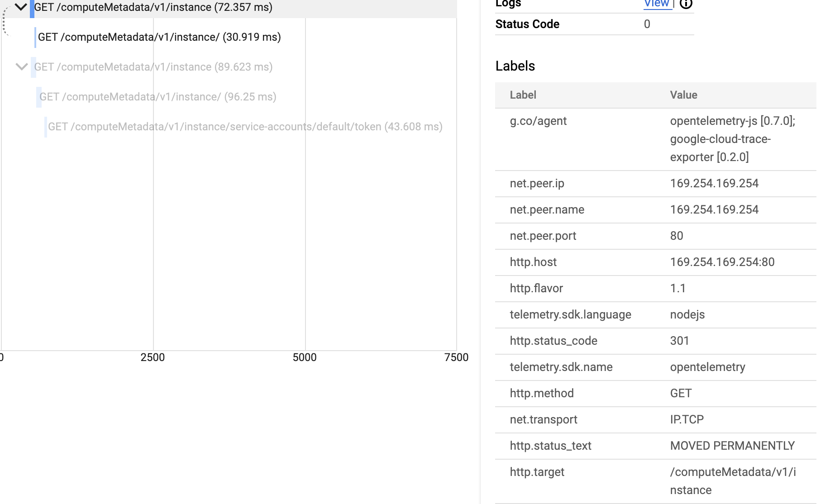This screenshot has width=830, height=504.
Task: Click the Label column header
Action: (x=523, y=95)
